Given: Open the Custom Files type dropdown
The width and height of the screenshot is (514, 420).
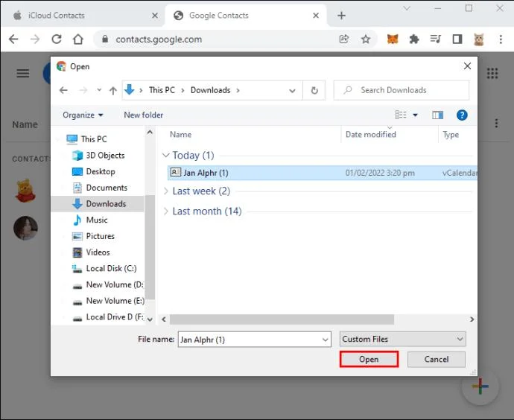Looking at the screenshot, I should 402,339.
